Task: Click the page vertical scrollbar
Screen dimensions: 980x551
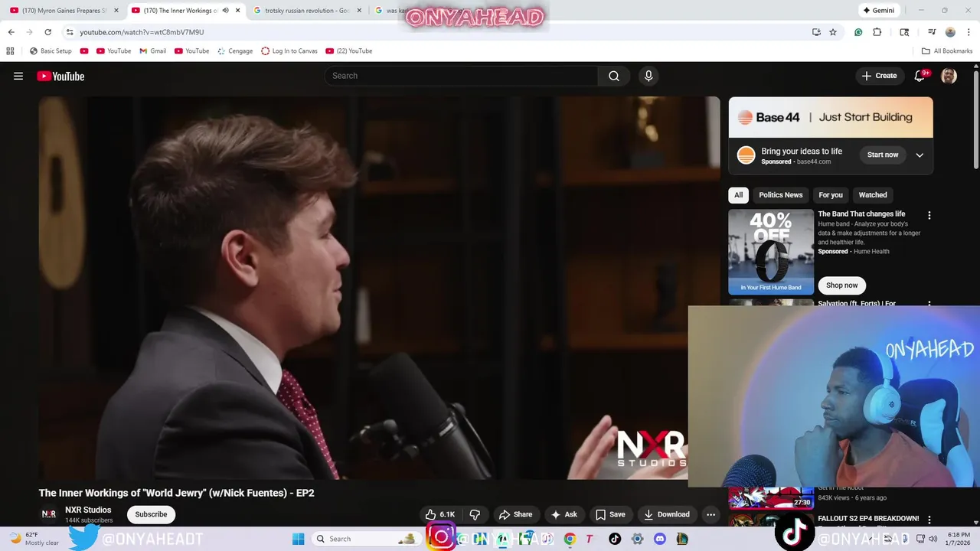Action: pyautogui.click(x=976, y=119)
